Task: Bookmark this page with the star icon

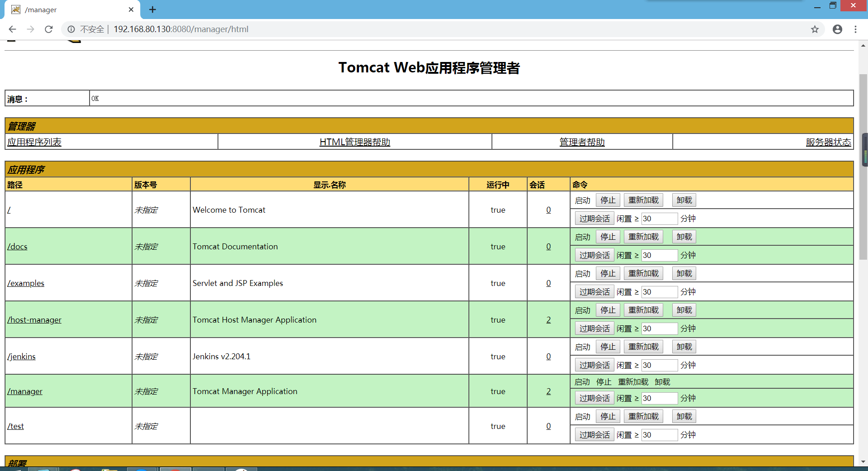Action: tap(815, 29)
